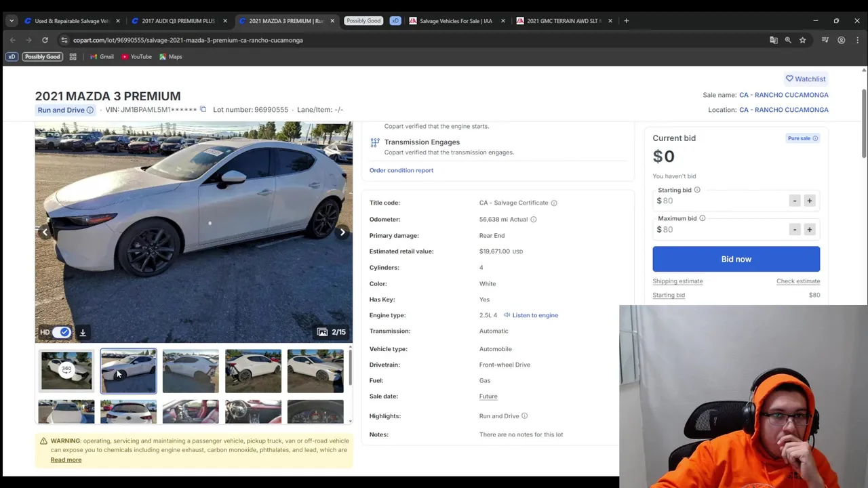
Task: Decrease maximum bid minus button
Action: [795, 230]
